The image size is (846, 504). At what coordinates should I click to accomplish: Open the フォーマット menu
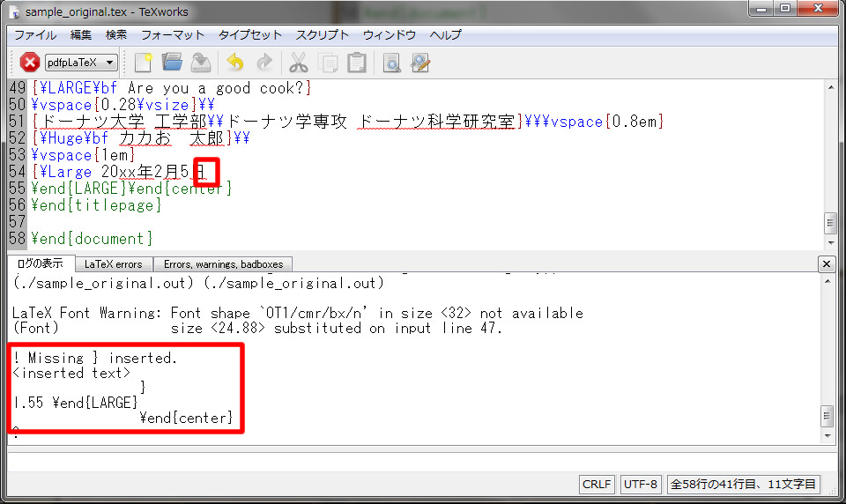(x=173, y=35)
